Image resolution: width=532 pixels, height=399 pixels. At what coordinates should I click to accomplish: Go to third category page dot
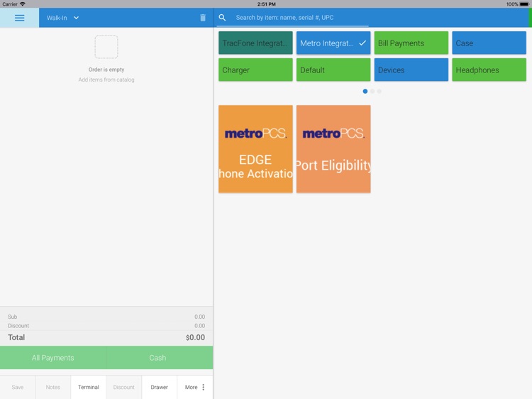click(379, 91)
